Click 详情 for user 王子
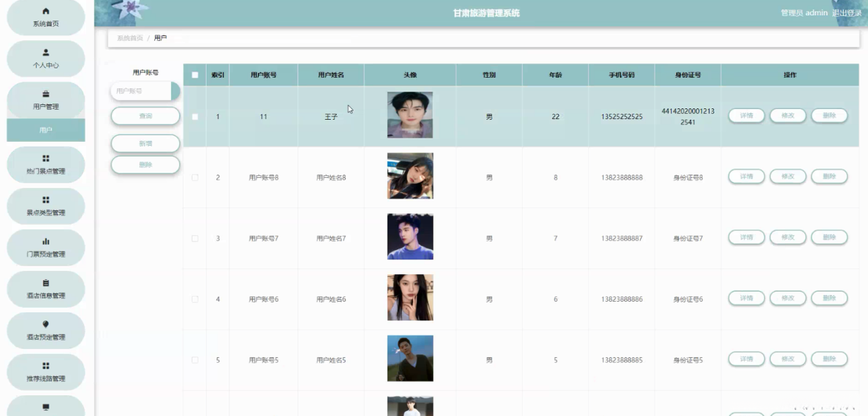Image resolution: width=868 pixels, height=416 pixels. click(746, 116)
